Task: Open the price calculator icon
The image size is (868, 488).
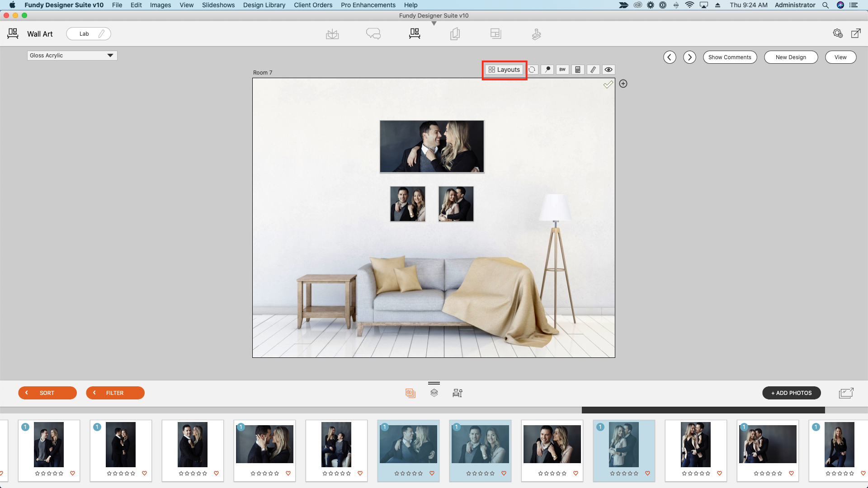Action: (x=578, y=70)
